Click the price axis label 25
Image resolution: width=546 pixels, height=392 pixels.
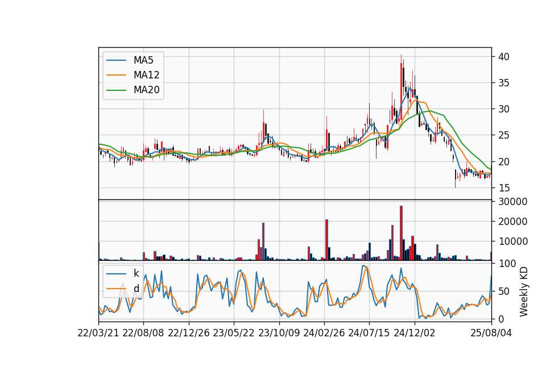pos(503,136)
